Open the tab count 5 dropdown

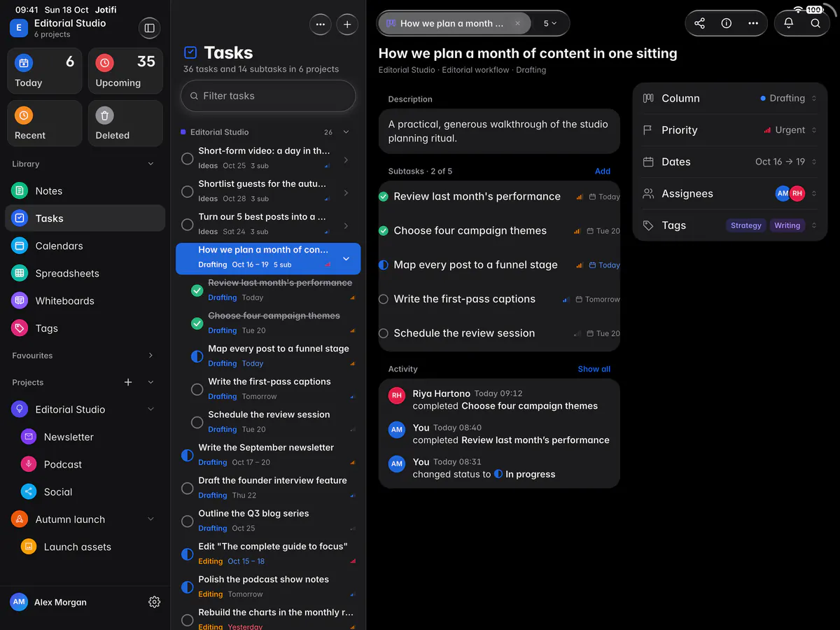pos(550,23)
